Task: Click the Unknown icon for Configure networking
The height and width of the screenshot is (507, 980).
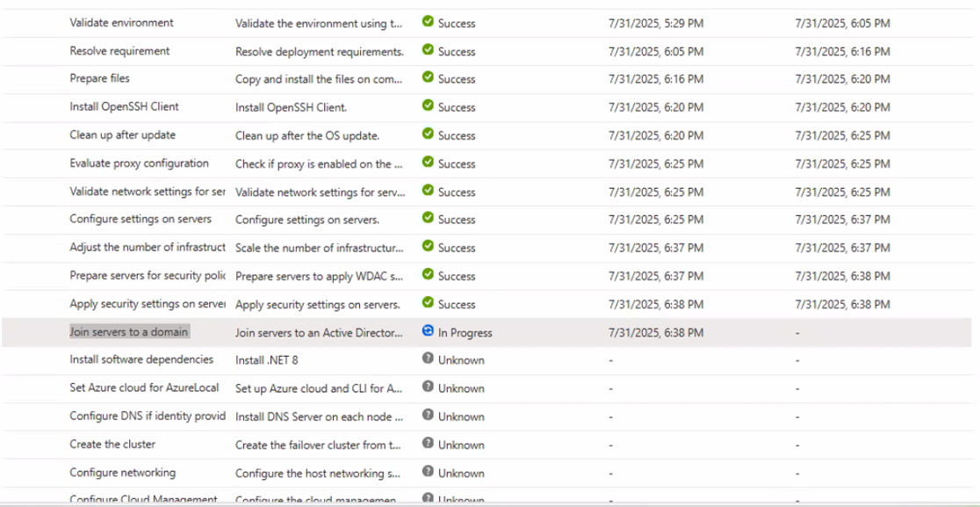Action: (429, 473)
